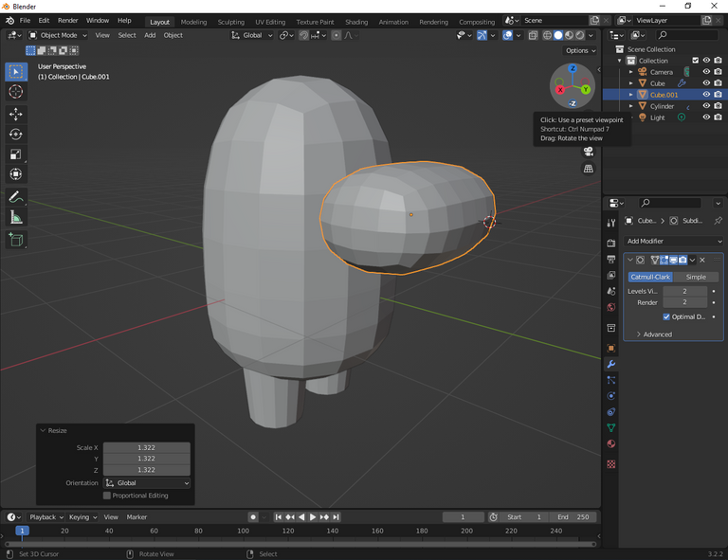Choose the Annotate pencil tool
Image resolution: width=728 pixels, height=560 pixels.
click(x=16, y=197)
